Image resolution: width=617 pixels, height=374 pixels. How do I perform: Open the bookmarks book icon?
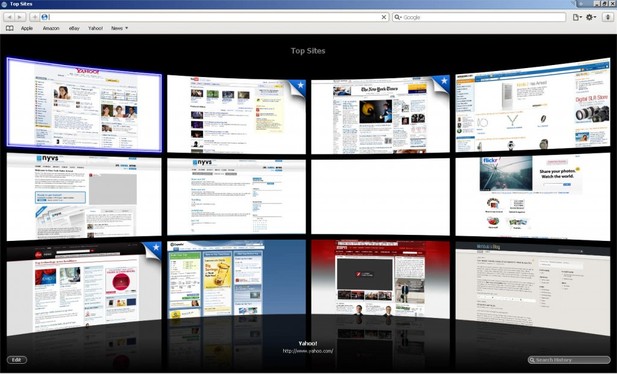[x=10, y=28]
